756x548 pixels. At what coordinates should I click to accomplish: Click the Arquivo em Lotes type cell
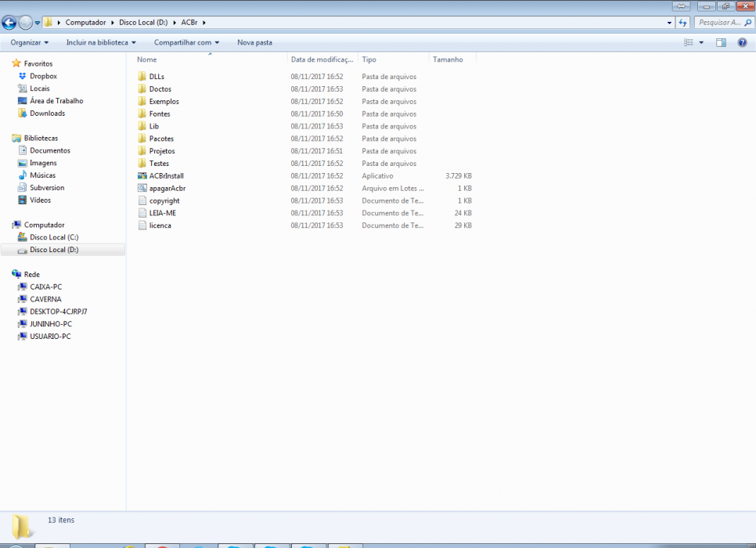(393, 188)
